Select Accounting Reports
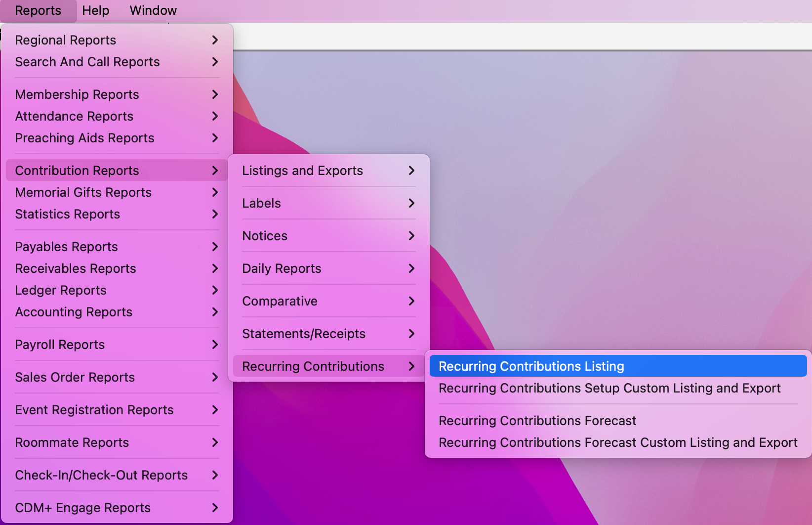812x525 pixels. (74, 312)
